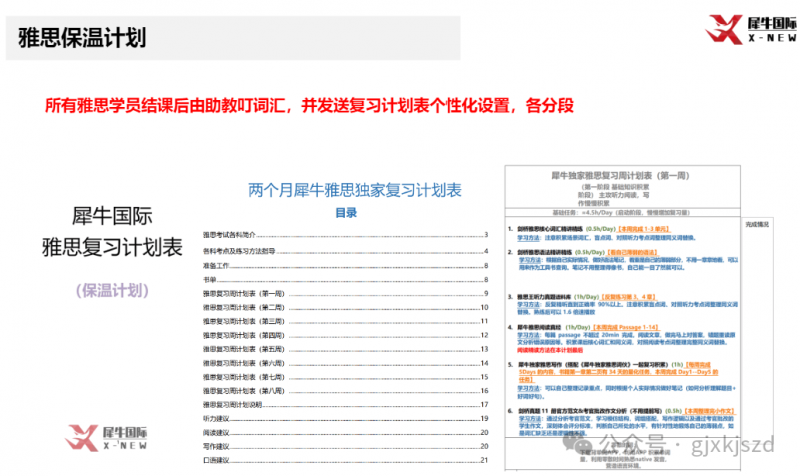Click the cover text 雅思复习计划表

[x=112, y=247]
